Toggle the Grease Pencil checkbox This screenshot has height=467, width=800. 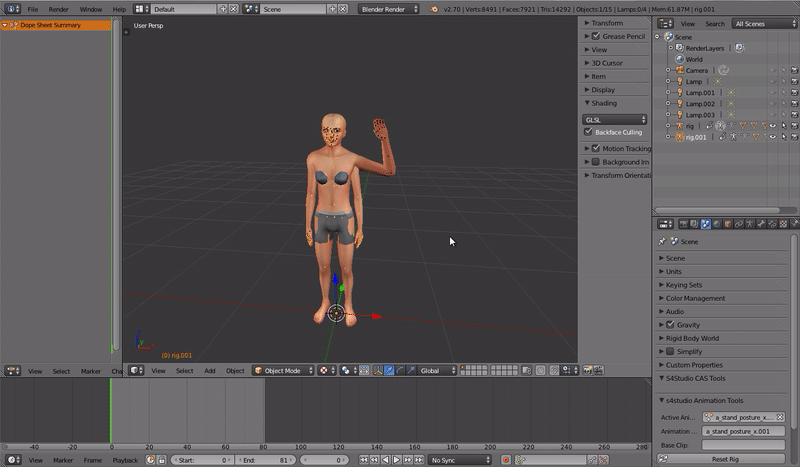click(595, 36)
